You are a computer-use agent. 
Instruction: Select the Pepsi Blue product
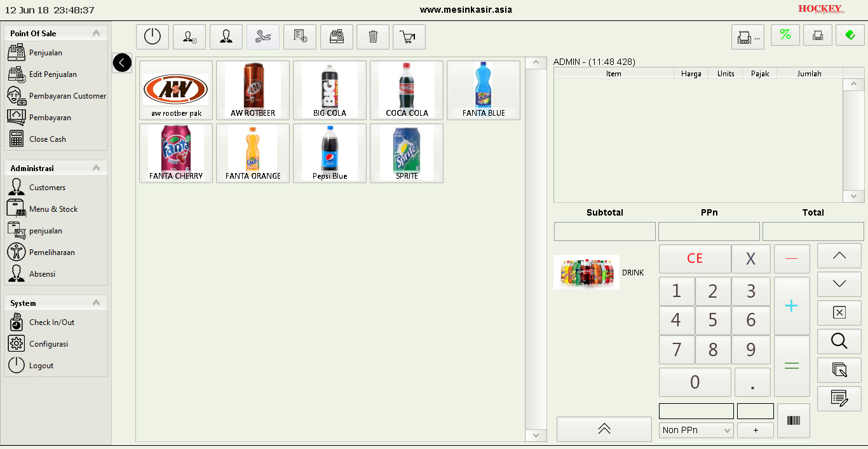[330, 153]
